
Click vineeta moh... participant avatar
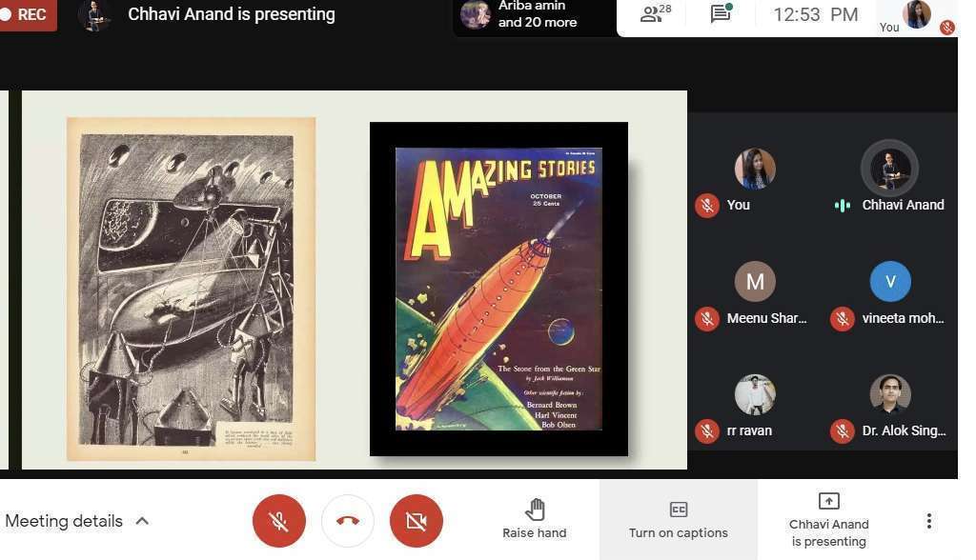tap(890, 281)
